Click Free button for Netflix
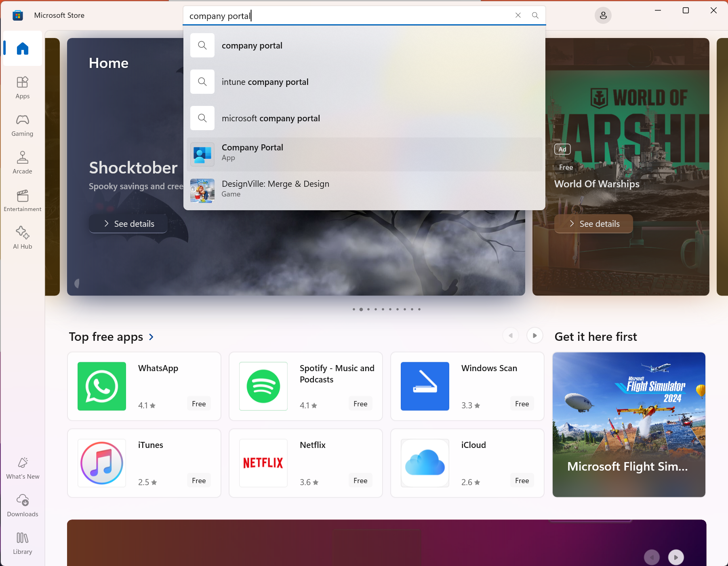Viewport: 728px width, 566px height. [x=360, y=480]
